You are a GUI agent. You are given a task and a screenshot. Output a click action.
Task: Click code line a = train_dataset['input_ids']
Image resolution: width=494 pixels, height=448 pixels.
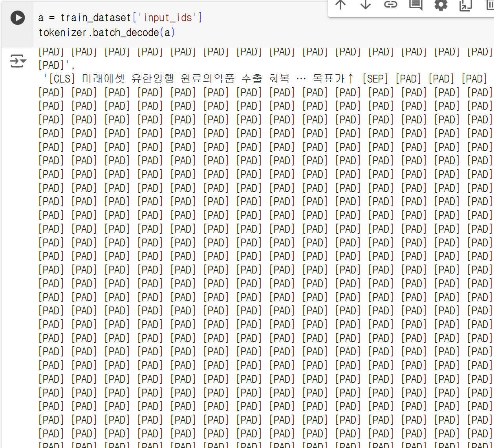coord(120,18)
